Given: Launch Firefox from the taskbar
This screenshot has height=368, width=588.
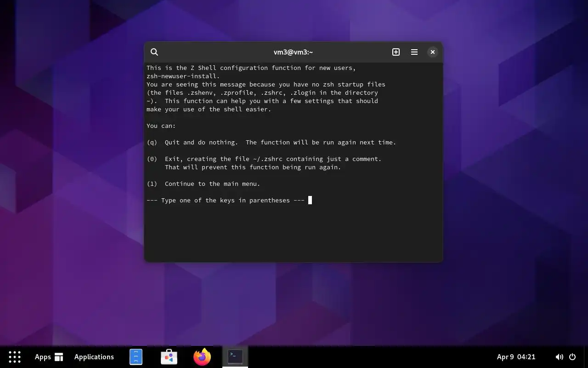Looking at the screenshot, I should coord(202,357).
